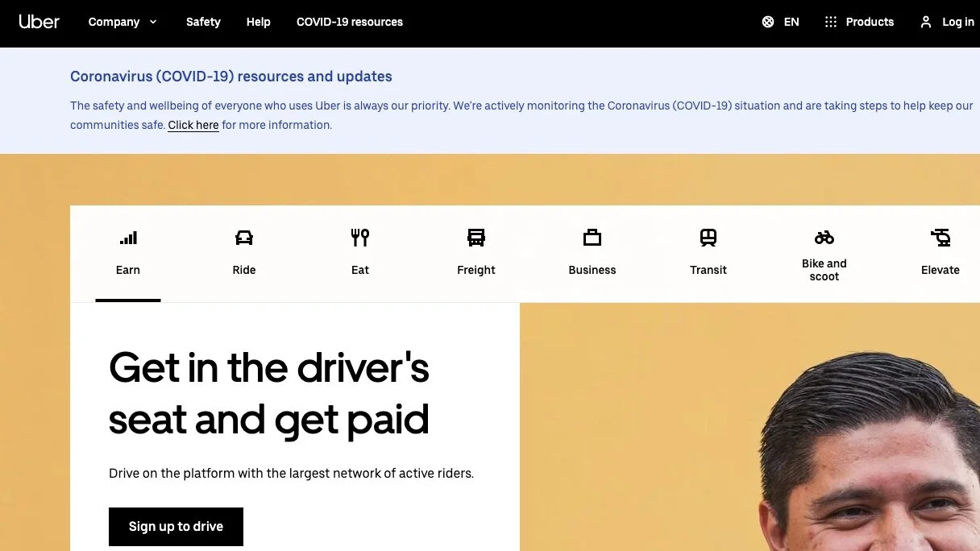
Task: Click the Uber logo
Action: [39, 22]
